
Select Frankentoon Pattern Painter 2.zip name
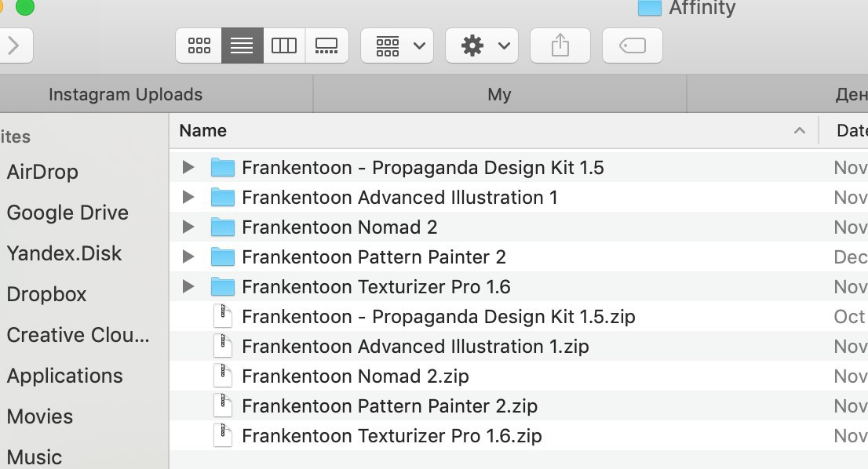point(390,406)
